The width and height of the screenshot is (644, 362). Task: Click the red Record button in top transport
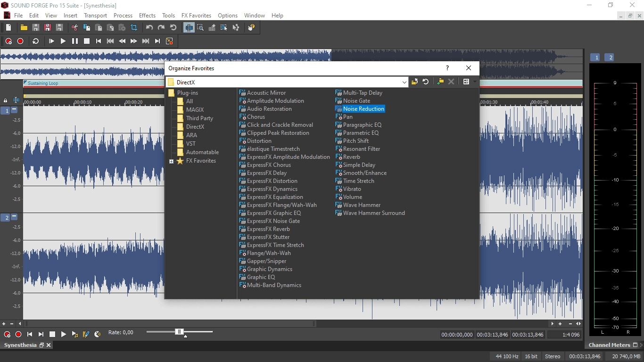20,41
